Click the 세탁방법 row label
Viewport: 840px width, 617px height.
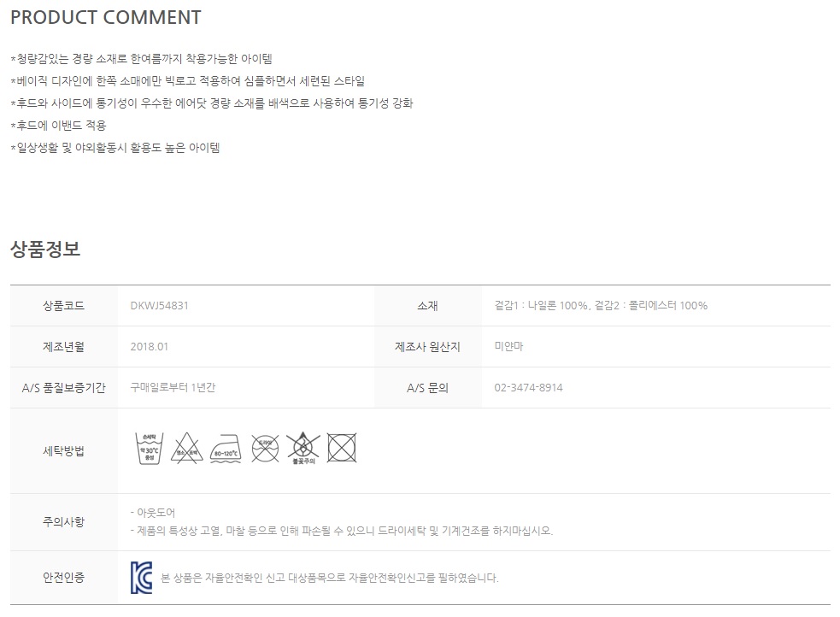[x=64, y=450]
